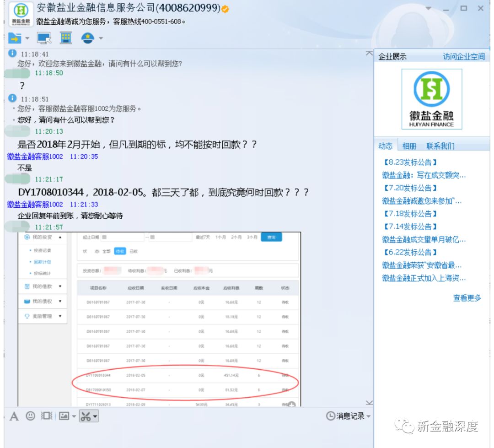494x448 pixels.
Task: Click the info icon at 11:18:51 message
Action: pos(12,98)
